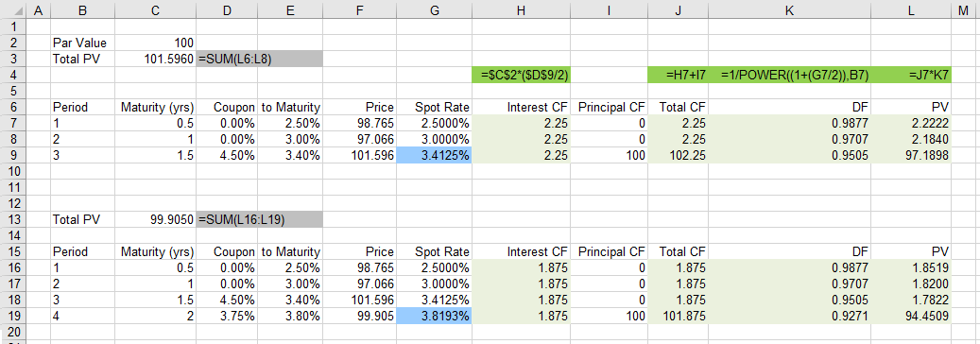Screen dimensions: 980x344
Task: Click the Total CF cell 101.875
Action: pyautogui.click(x=679, y=316)
